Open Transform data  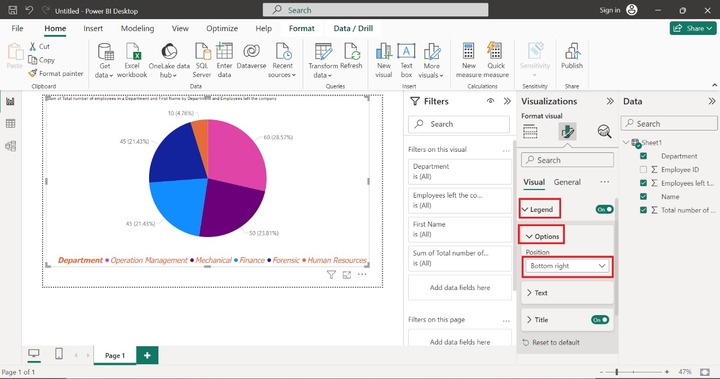point(323,60)
